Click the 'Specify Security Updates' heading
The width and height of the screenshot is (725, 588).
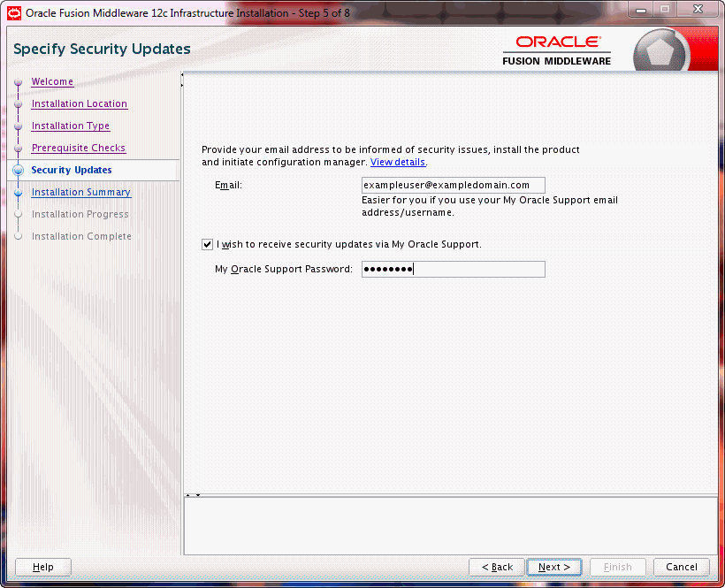tap(103, 49)
